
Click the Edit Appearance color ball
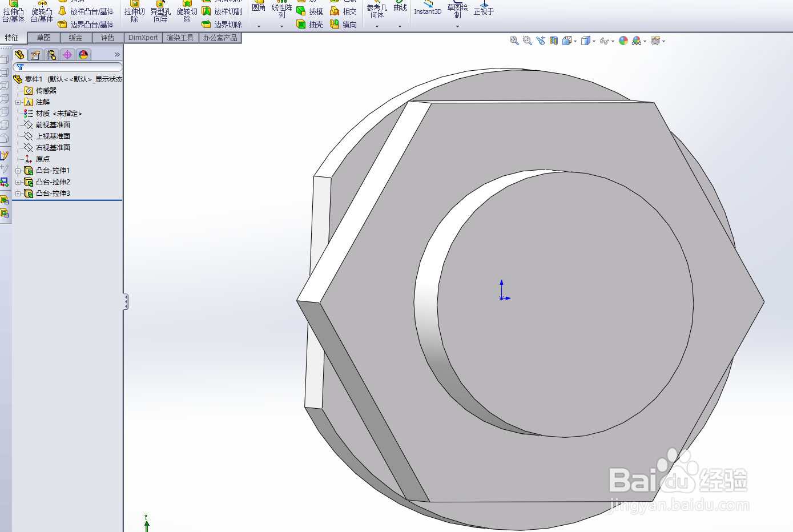(x=623, y=41)
